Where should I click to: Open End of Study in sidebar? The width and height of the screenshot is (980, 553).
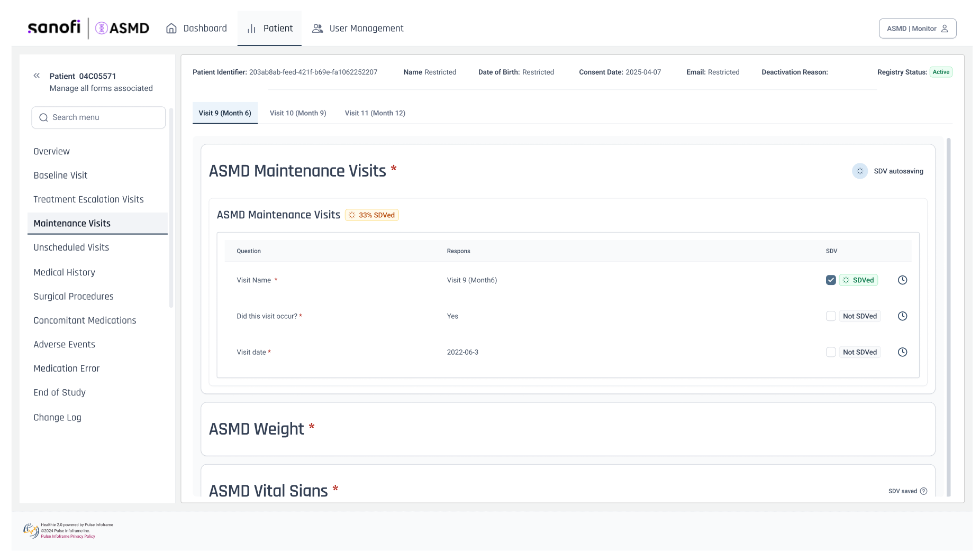click(x=60, y=392)
